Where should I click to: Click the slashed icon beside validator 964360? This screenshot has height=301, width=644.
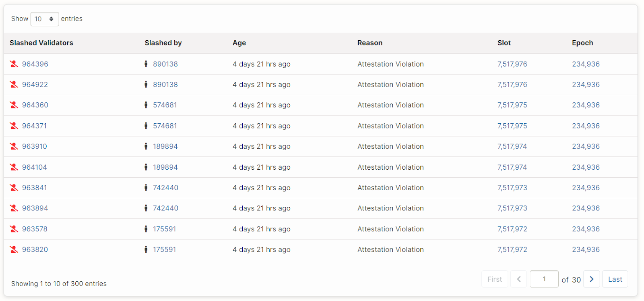[x=14, y=105]
